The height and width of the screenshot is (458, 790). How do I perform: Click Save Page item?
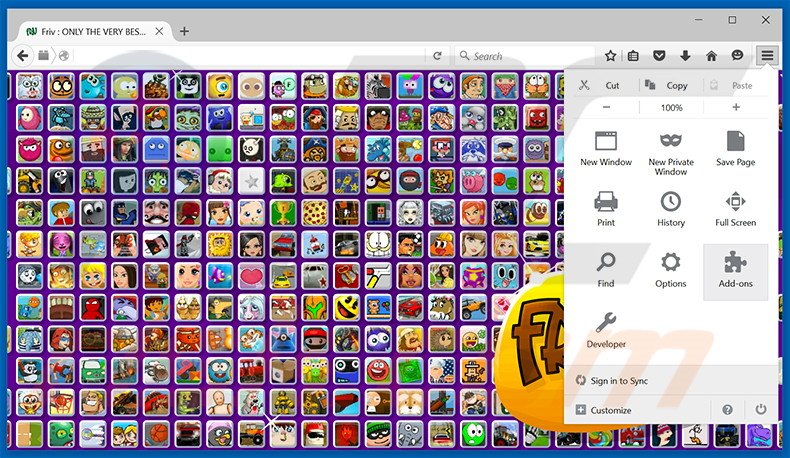(735, 150)
